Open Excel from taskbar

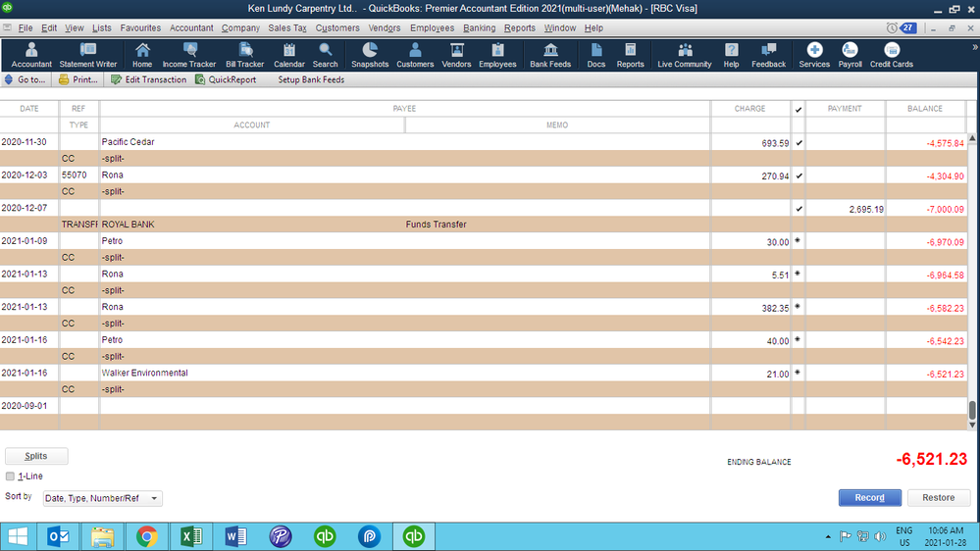click(191, 536)
